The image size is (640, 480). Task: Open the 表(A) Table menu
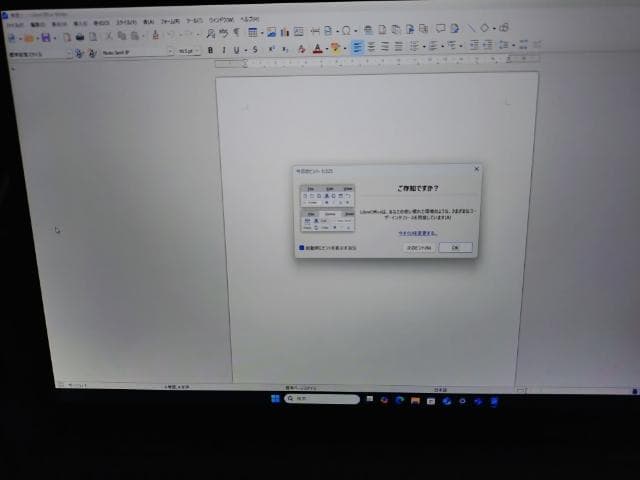[148, 22]
